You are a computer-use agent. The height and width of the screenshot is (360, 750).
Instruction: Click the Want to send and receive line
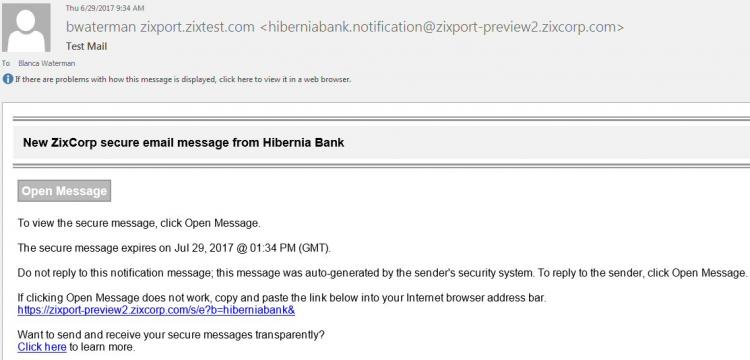171,335
